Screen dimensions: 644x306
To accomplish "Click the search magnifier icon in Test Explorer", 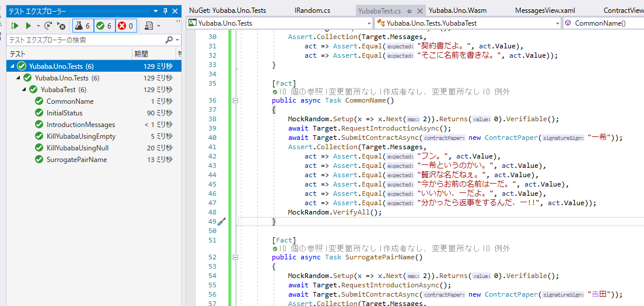I will coord(169,40).
